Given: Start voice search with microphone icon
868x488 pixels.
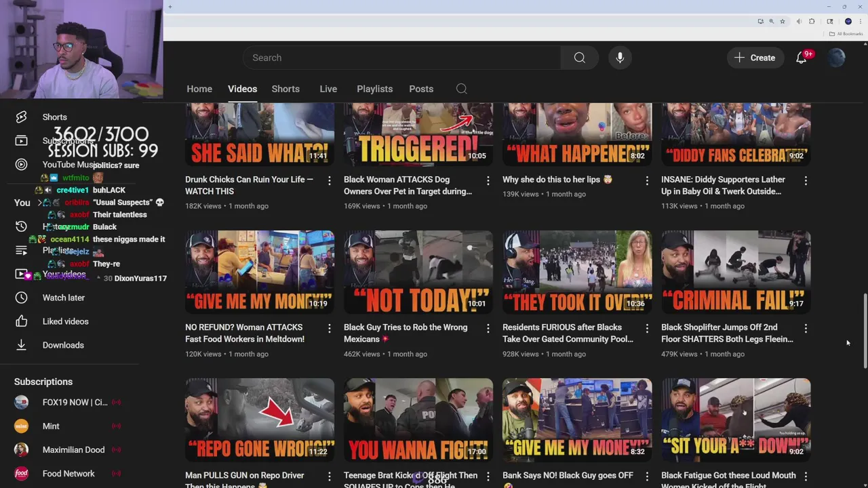Looking at the screenshot, I should coord(620,58).
